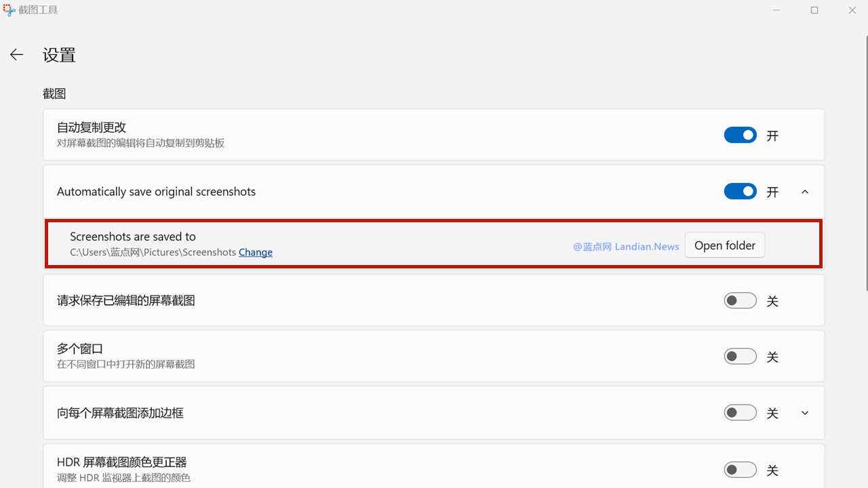Click the 截图 section label
The height and width of the screenshot is (488, 868).
tap(54, 94)
